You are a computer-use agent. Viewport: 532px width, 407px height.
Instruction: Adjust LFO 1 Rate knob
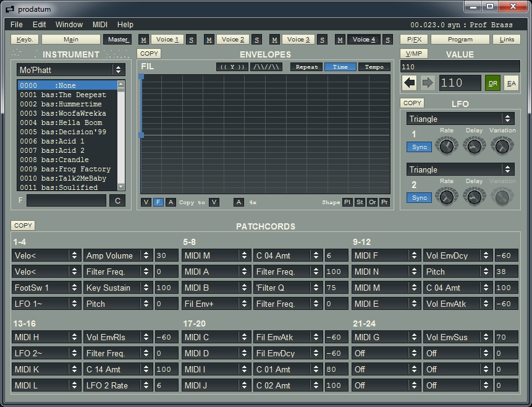pyautogui.click(x=447, y=146)
